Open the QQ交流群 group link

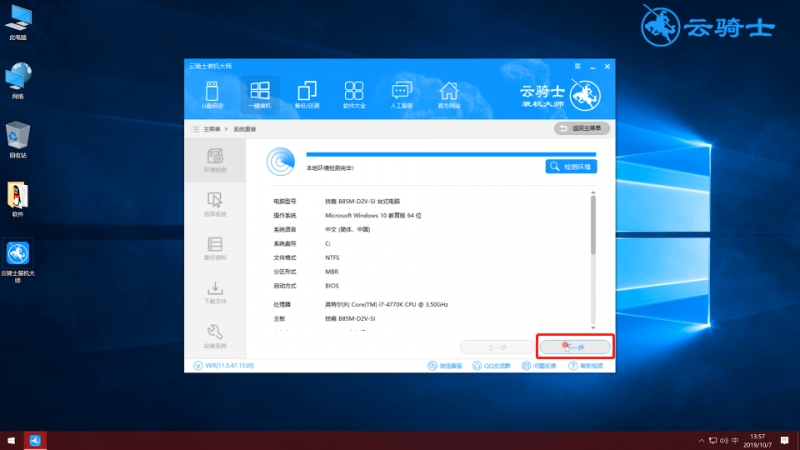point(491,366)
